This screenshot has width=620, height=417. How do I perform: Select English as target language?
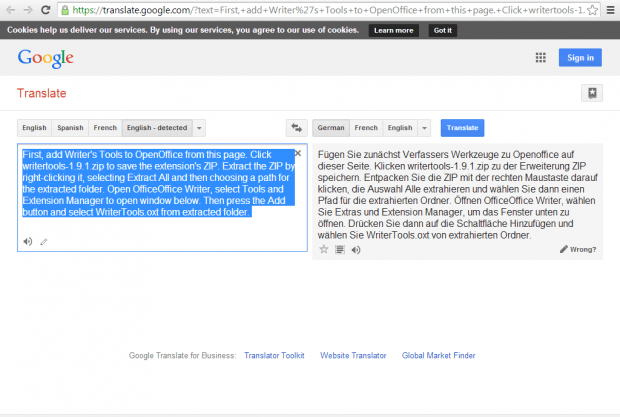coord(400,128)
